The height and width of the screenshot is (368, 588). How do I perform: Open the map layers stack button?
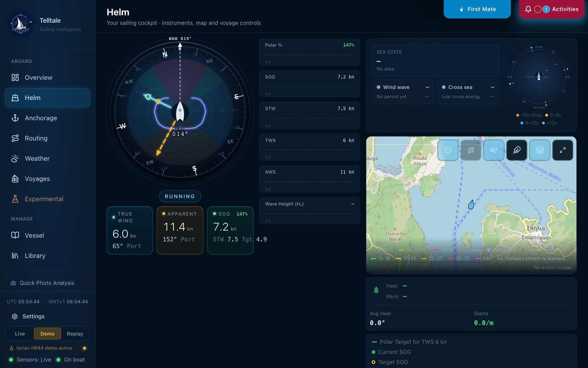pyautogui.click(x=540, y=150)
